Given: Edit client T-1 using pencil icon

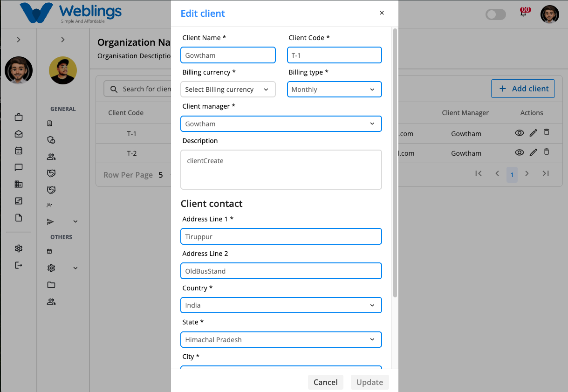Looking at the screenshot, I should click(x=534, y=133).
